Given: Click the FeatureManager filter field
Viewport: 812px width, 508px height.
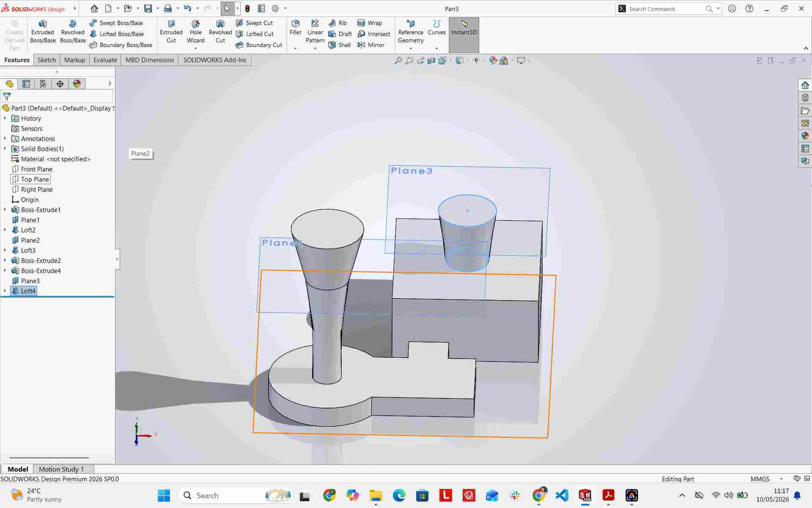Looking at the screenshot, I should (x=58, y=97).
